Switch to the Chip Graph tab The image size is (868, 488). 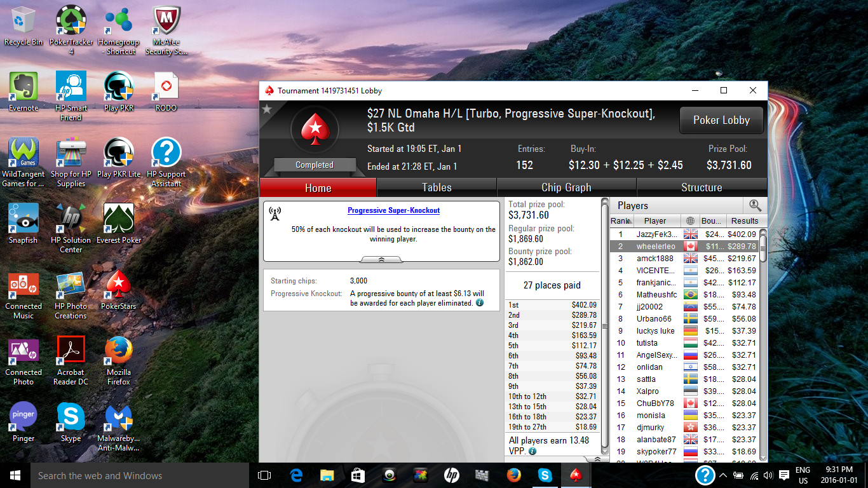point(566,187)
